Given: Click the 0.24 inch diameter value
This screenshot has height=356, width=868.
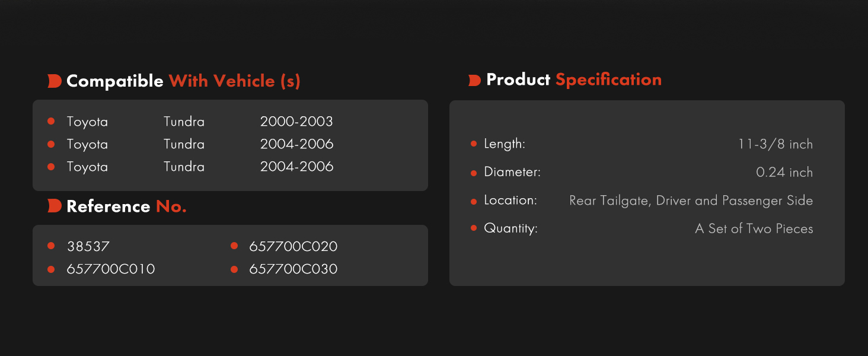Looking at the screenshot, I should pos(784,173).
